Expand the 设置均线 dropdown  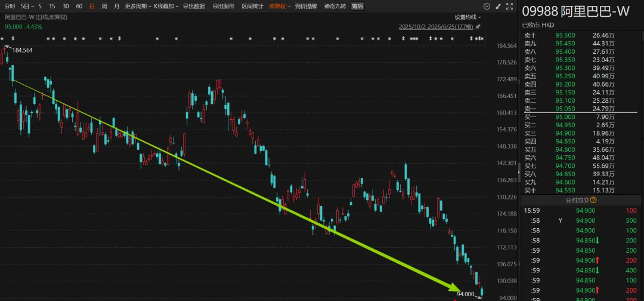468,17
